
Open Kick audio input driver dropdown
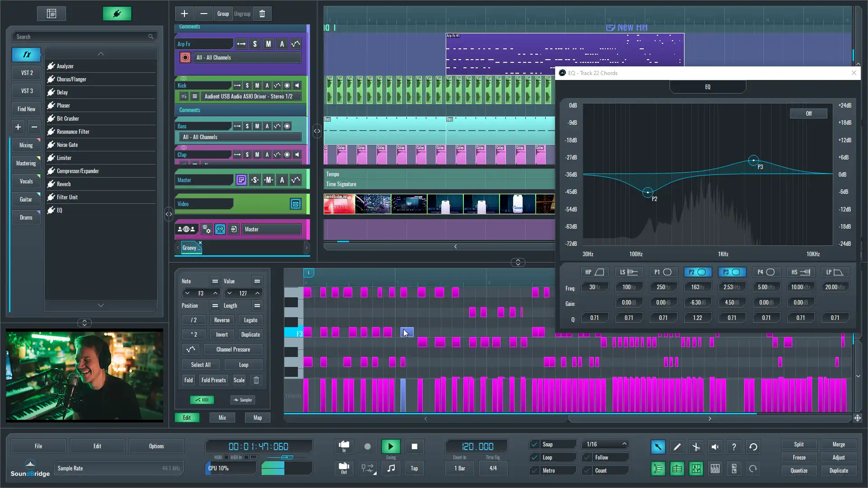(251, 96)
